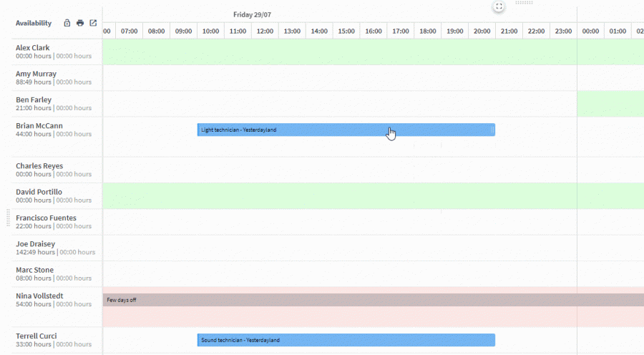This screenshot has width=644, height=355.
Task: Select crew member Francisco Fuentes
Action: tap(46, 218)
